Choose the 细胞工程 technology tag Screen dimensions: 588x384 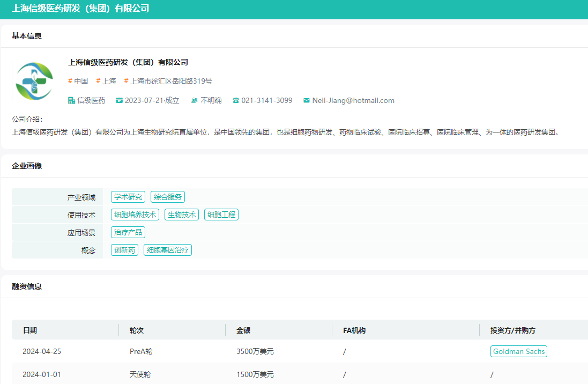[x=221, y=215]
